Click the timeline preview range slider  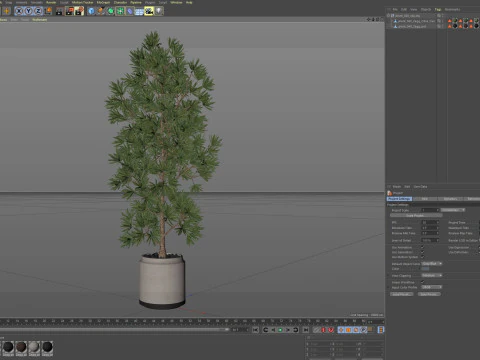(x=114, y=330)
